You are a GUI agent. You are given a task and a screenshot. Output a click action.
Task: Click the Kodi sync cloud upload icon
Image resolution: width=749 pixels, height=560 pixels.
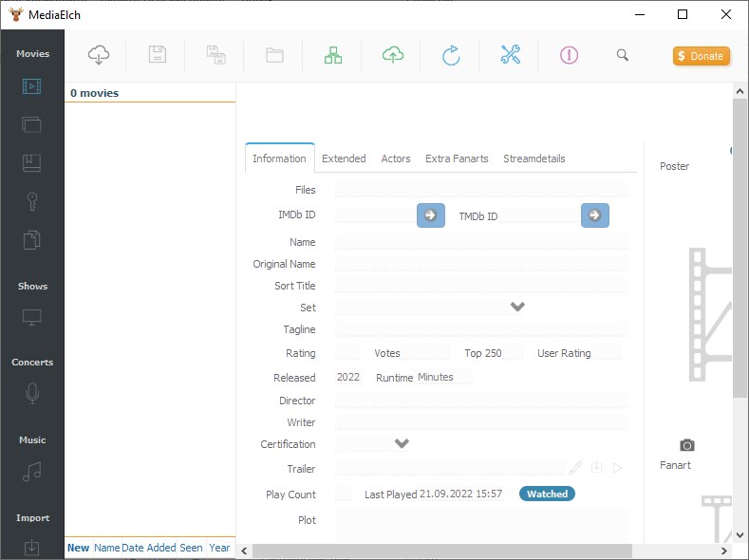(393, 55)
